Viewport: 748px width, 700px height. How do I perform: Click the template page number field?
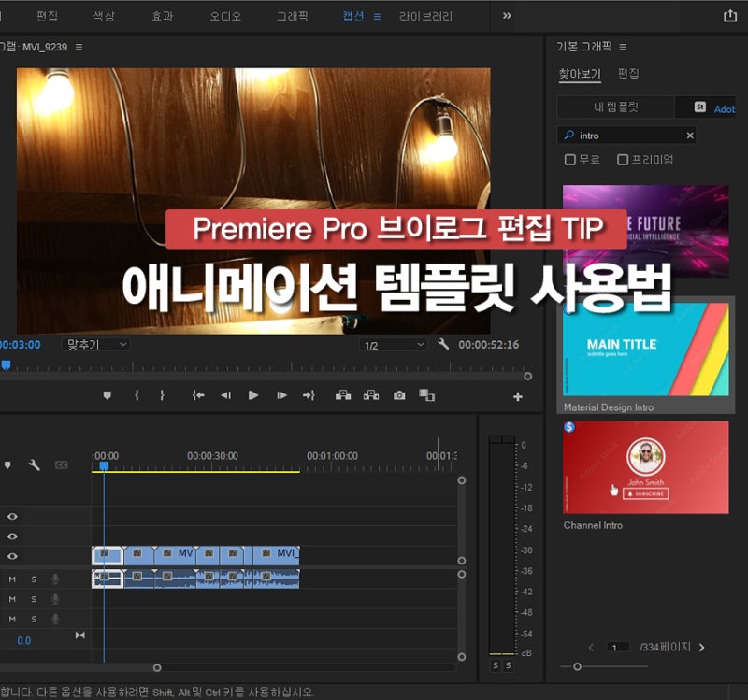click(x=618, y=647)
